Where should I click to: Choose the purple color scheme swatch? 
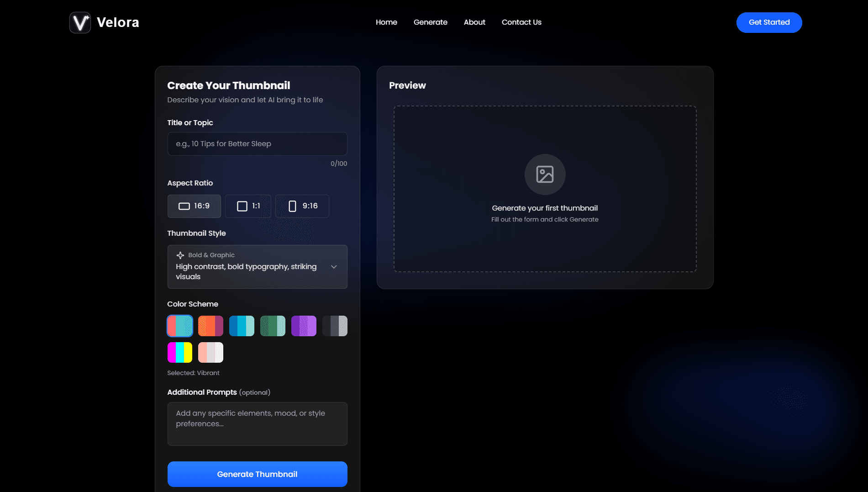coord(304,326)
